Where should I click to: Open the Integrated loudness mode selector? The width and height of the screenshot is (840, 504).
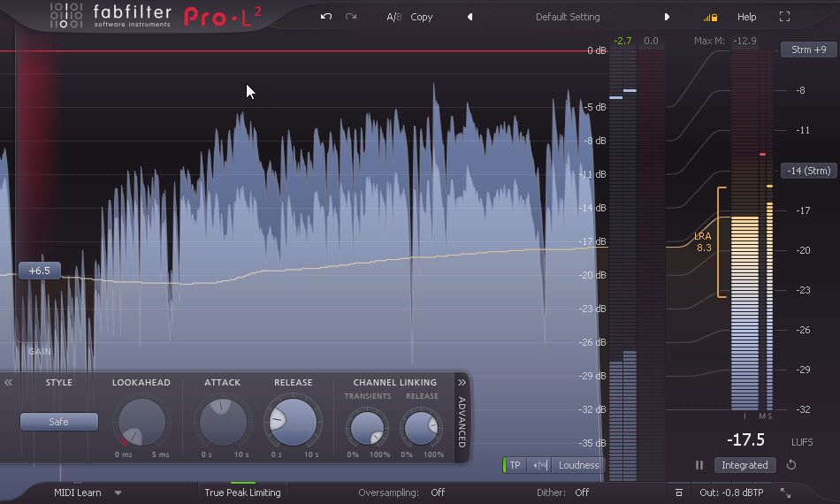point(745,465)
